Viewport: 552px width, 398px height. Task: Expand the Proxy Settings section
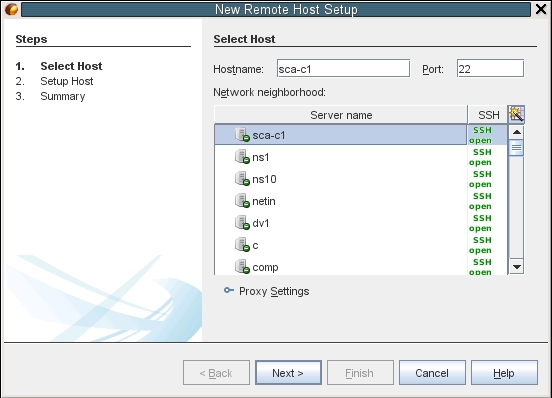click(229, 290)
